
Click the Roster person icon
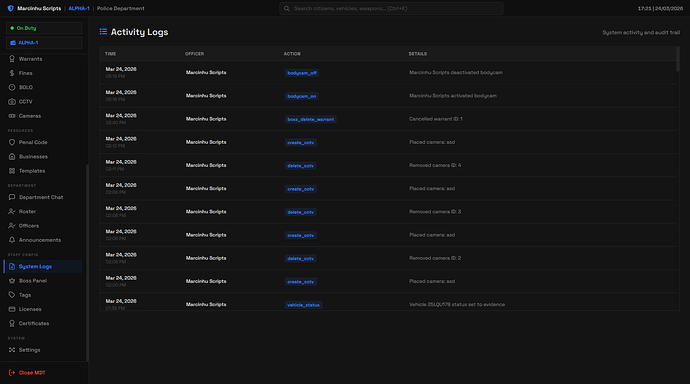pos(12,212)
